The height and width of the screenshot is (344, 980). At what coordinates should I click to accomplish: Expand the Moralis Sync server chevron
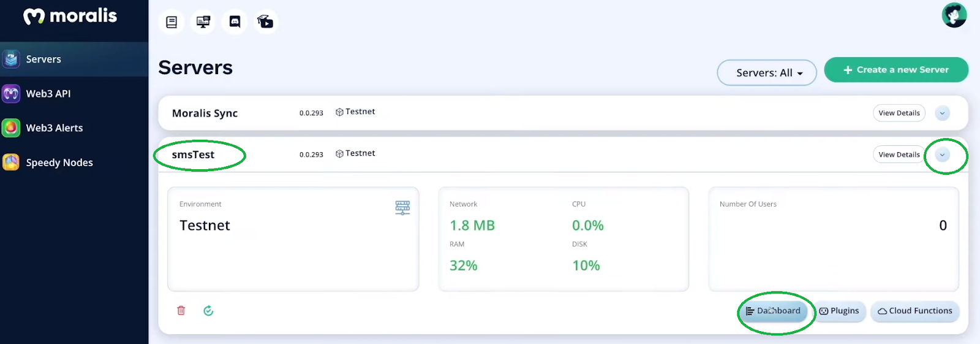943,113
